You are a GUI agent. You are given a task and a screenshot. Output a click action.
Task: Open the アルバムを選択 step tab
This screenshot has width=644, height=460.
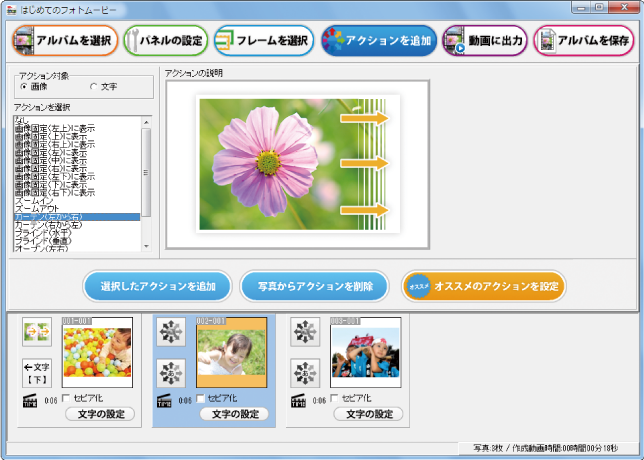(x=64, y=41)
